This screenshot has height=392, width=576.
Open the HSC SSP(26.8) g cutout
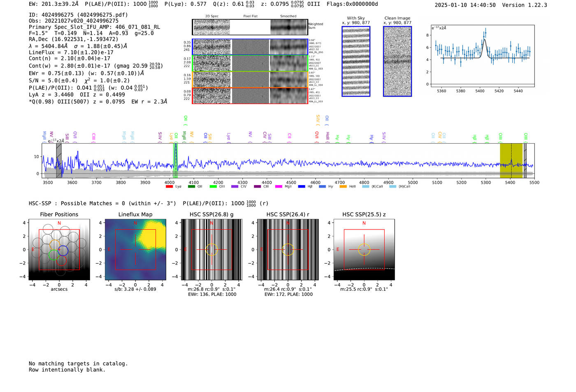[x=211, y=249]
